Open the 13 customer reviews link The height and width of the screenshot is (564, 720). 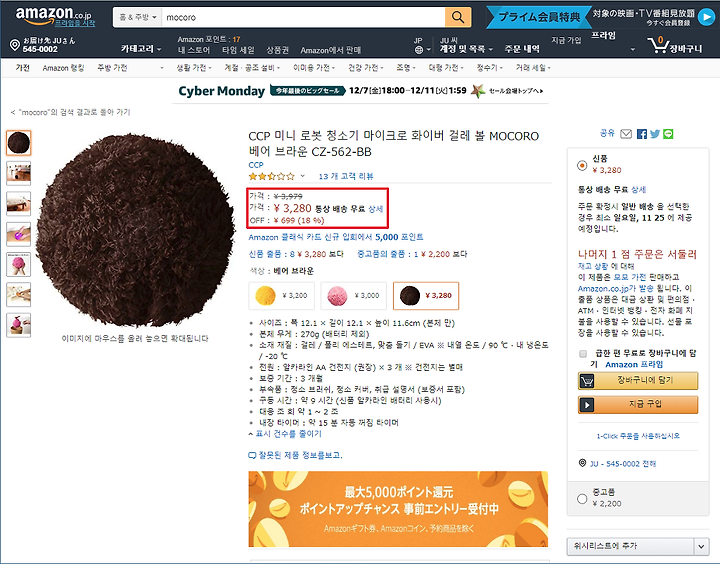coord(346,176)
